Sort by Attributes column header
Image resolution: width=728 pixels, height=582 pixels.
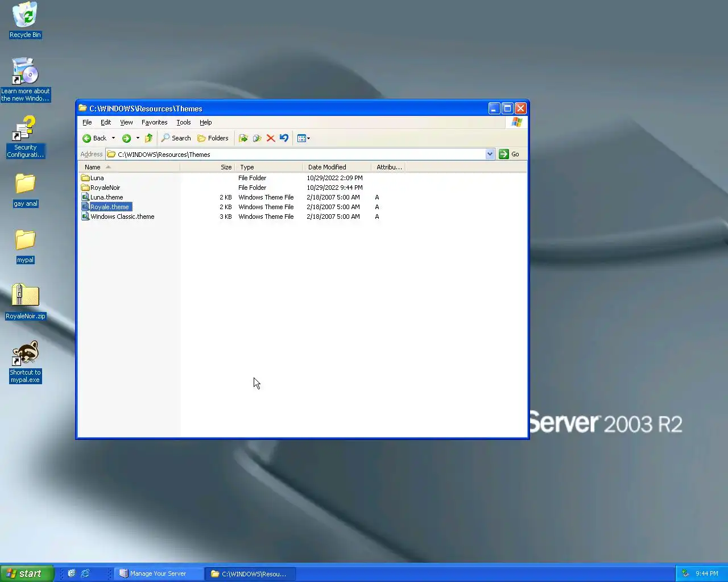point(388,167)
